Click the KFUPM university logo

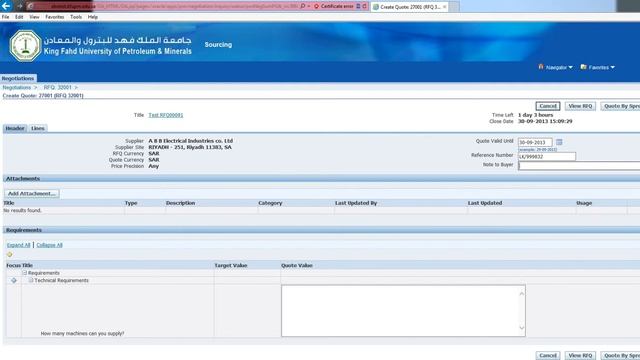click(25, 46)
